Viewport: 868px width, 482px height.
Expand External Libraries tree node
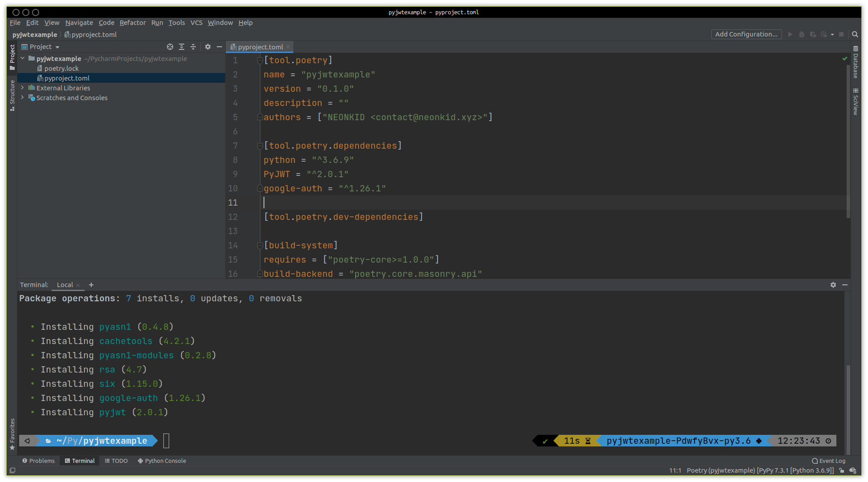(22, 88)
